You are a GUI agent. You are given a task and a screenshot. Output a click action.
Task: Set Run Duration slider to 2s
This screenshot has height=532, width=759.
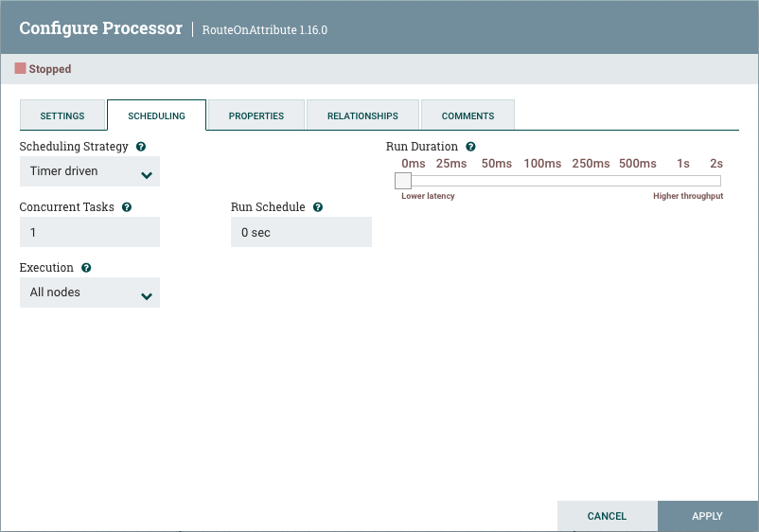(716, 181)
